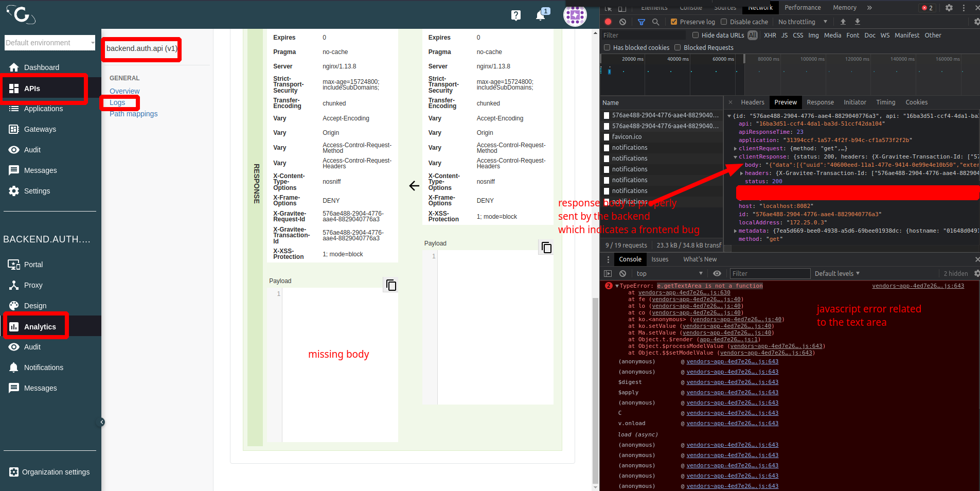The height and width of the screenshot is (491, 980).
Task: Expand the clientRequest node in Preview
Action: (736, 148)
